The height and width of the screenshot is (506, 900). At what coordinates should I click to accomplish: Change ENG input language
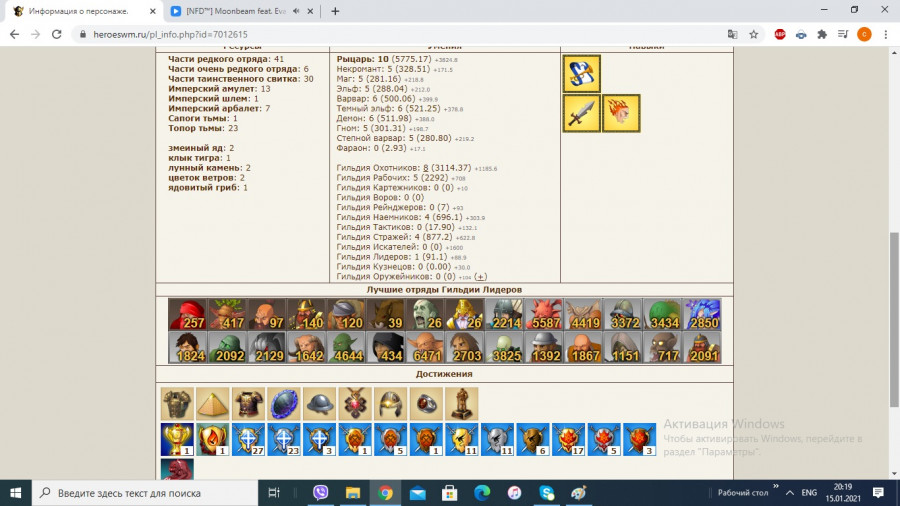pos(809,493)
